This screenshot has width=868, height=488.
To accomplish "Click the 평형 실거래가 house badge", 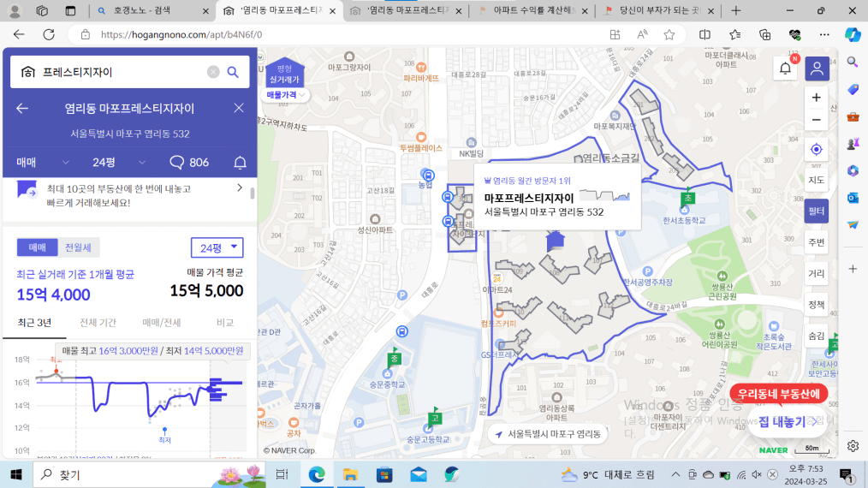I will tap(284, 73).
